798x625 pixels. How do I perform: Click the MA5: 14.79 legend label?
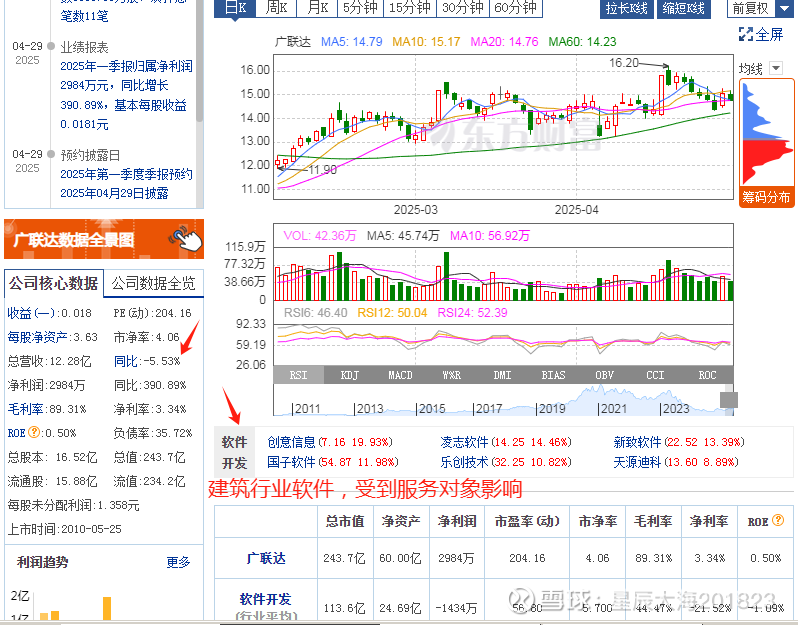[352, 42]
